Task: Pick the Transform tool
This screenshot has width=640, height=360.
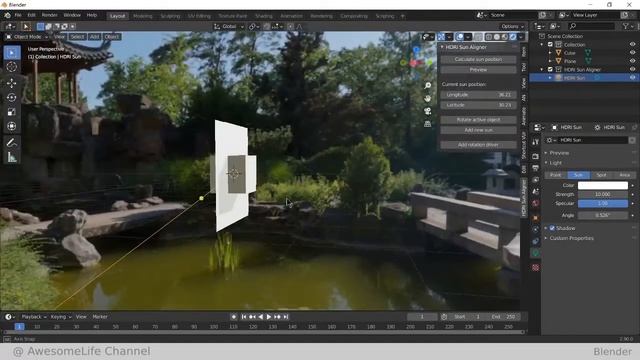Action: click(x=11, y=126)
